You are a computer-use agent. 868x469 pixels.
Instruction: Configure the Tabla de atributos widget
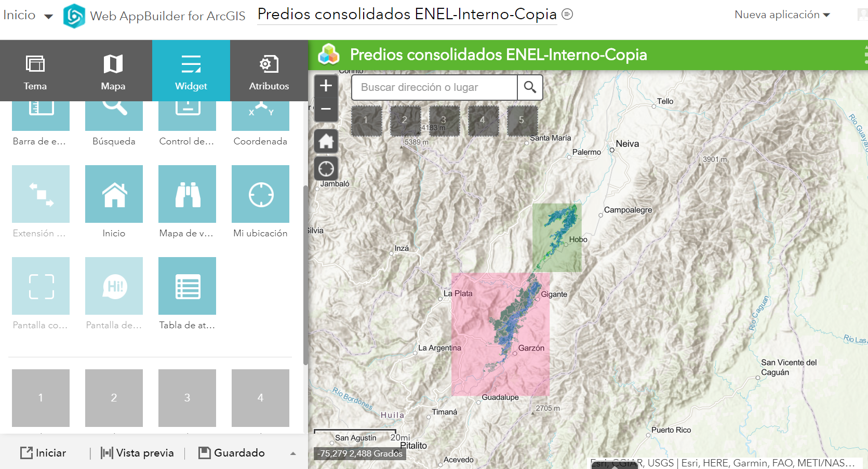[x=187, y=286]
